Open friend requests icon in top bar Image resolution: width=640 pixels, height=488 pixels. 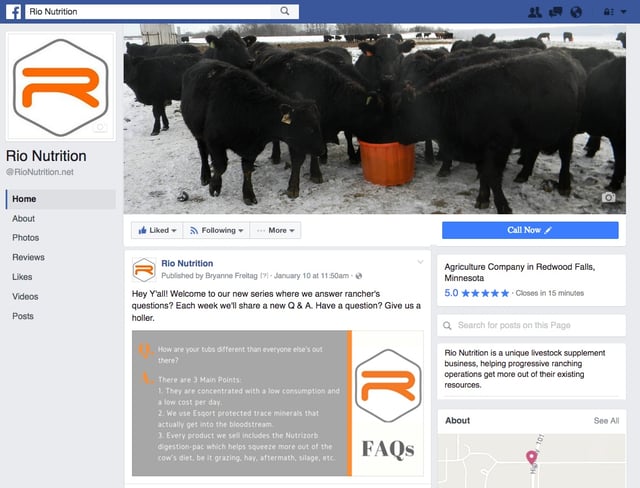coord(535,12)
